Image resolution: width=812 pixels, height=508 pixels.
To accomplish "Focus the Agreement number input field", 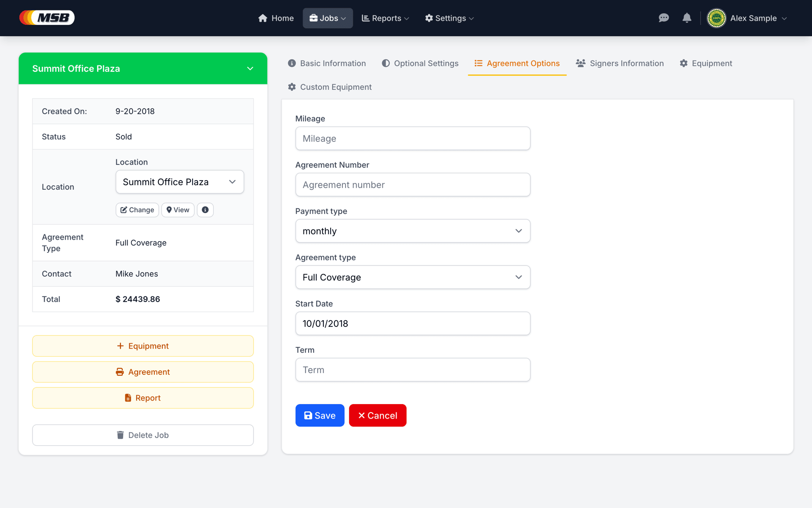I will [x=413, y=185].
